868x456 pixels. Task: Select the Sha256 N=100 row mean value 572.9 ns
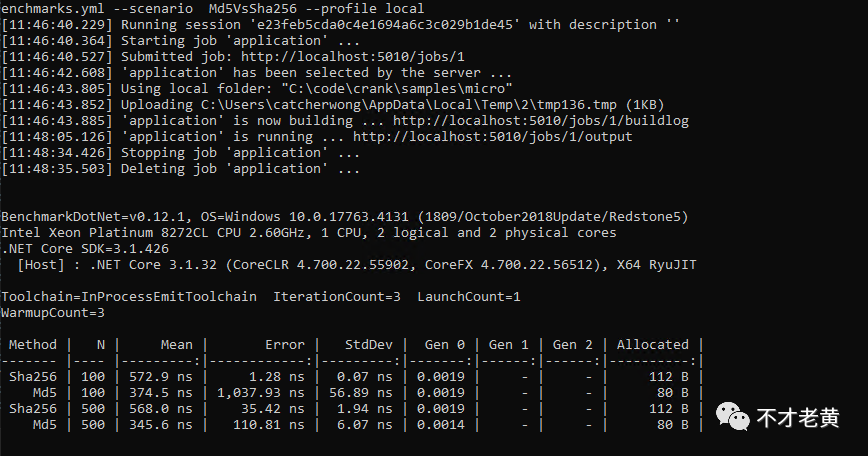tap(161, 376)
